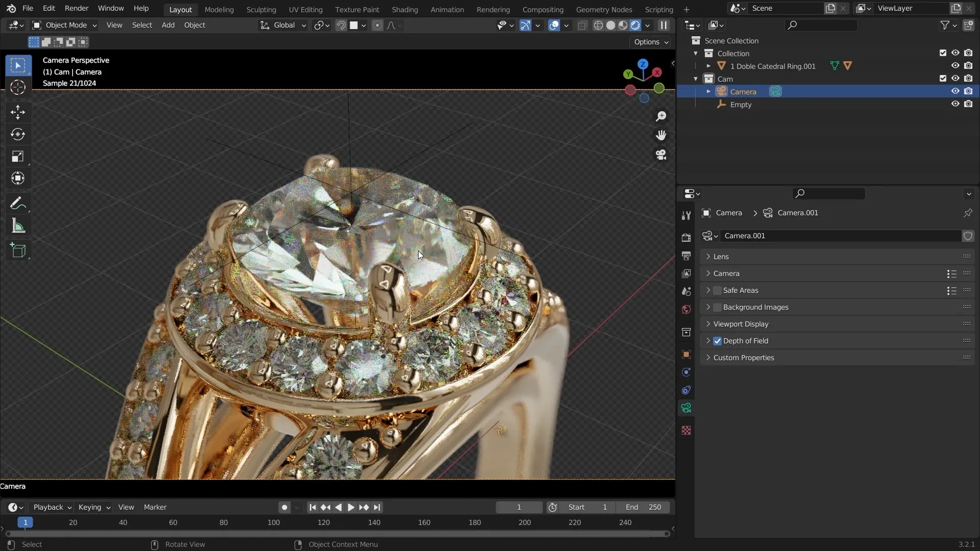Click the Material Properties icon
Image resolution: width=980 pixels, height=551 pixels.
687,430
